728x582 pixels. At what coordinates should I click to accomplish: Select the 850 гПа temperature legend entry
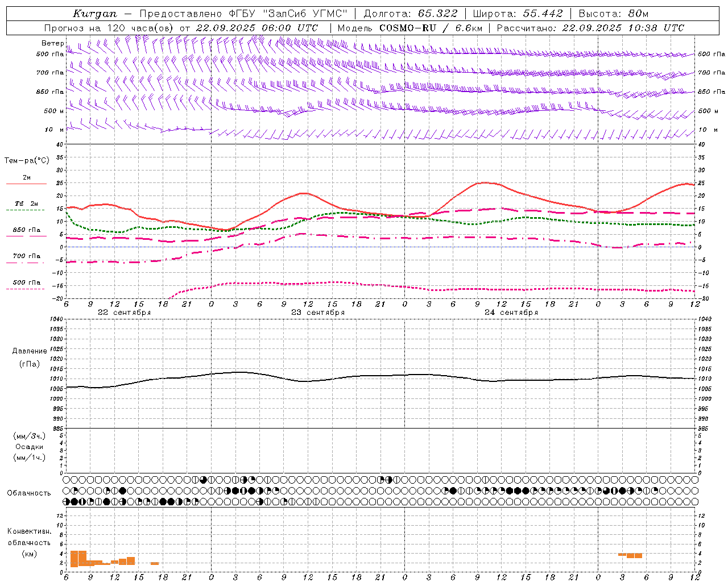tap(27, 230)
